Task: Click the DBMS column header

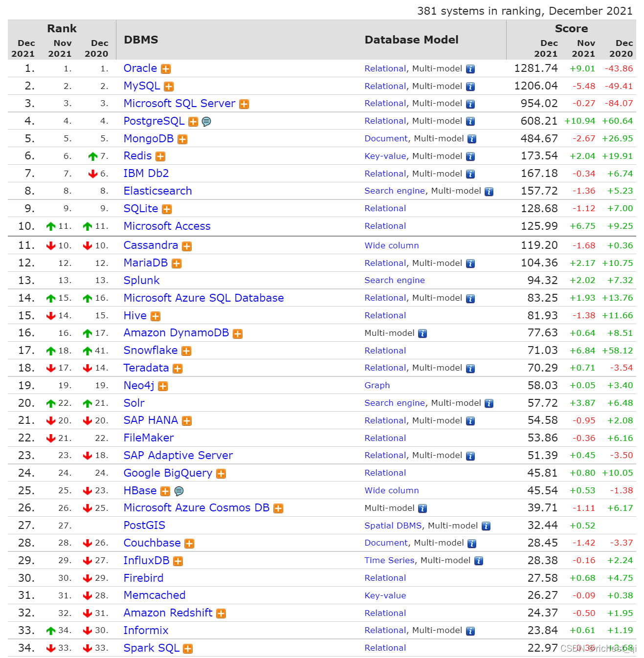Action: [x=141, y=40]
